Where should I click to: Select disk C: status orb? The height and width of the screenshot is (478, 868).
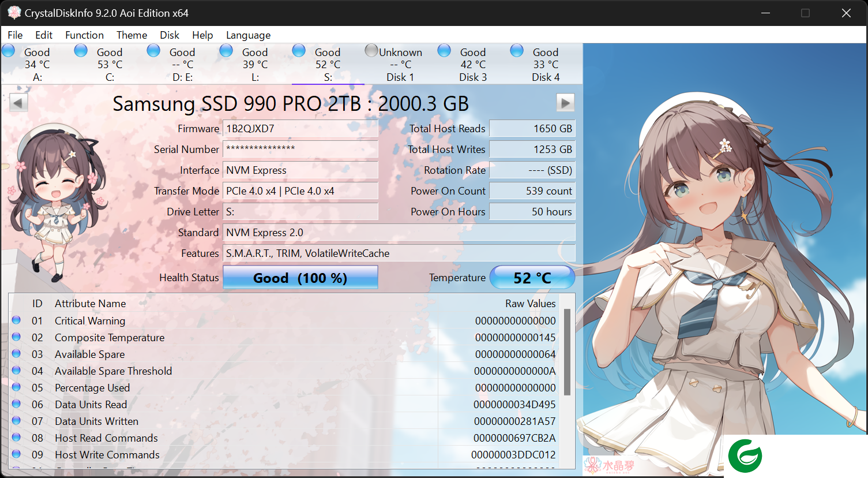point(81,51)
